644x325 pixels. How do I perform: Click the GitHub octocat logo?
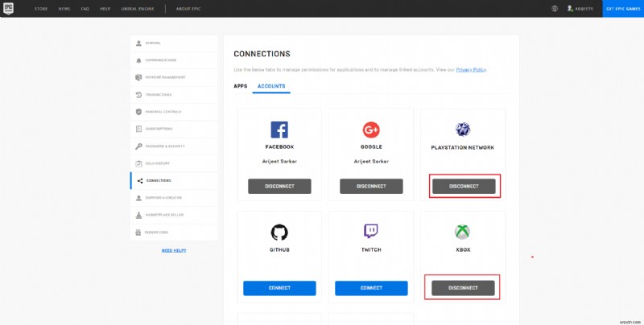pyautogui.click(x=279, y=232)
